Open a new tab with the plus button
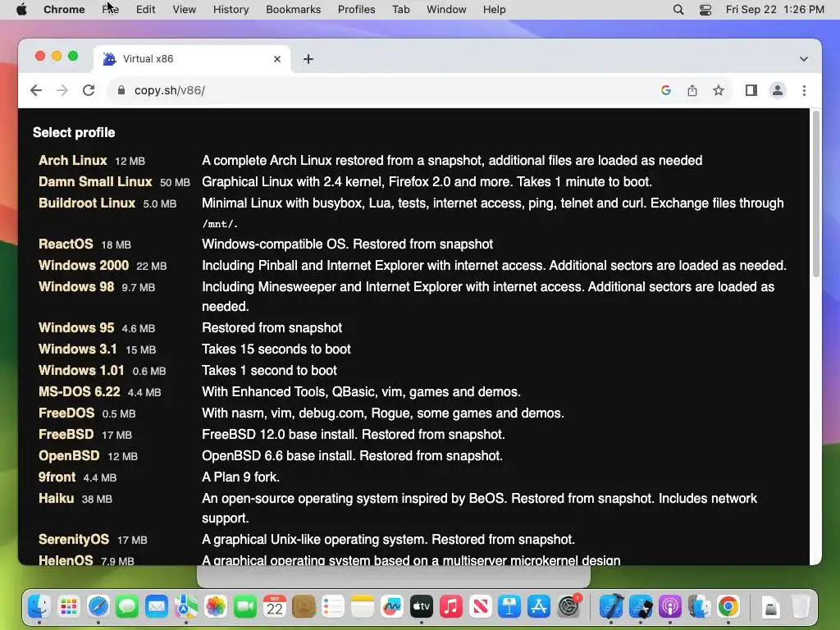This screenshot has height=630, width=840. [x=308, y=59]
